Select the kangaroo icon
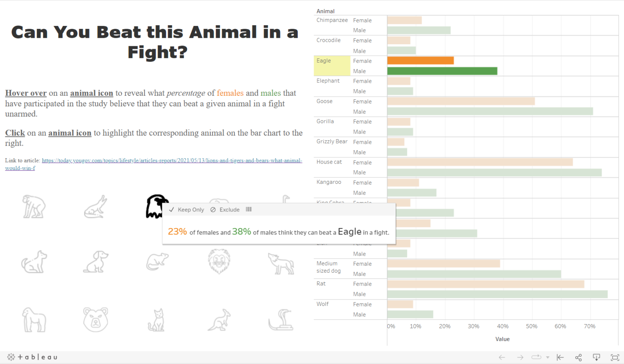This screenshot has width=624, height=364. 219,320
